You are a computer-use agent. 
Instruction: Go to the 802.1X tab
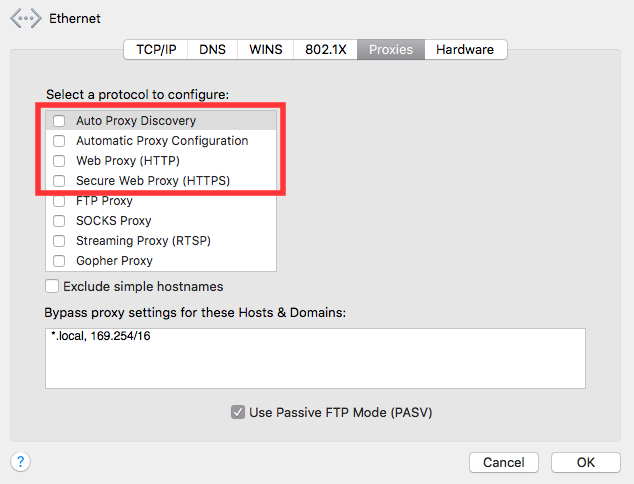(x=325, y=49)
